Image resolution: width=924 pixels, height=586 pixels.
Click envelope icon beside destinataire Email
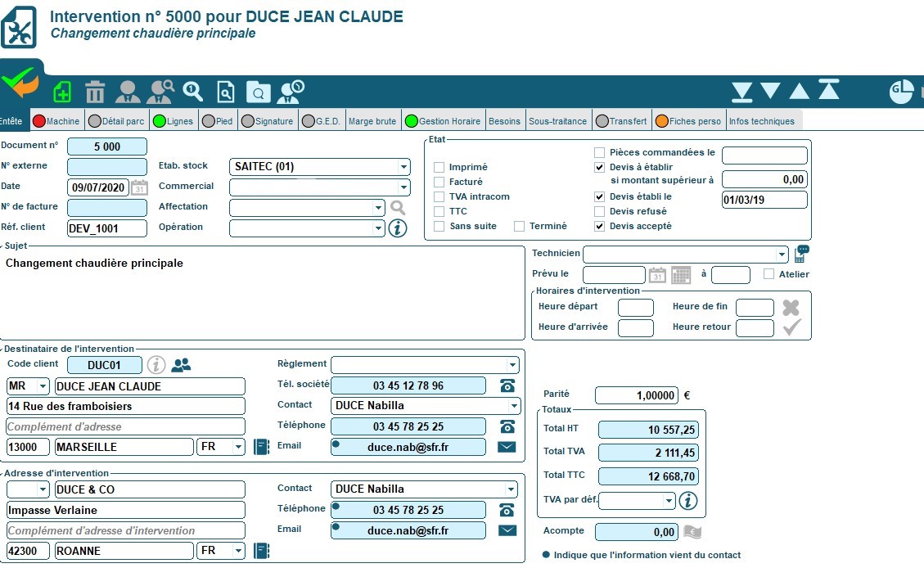507,447
